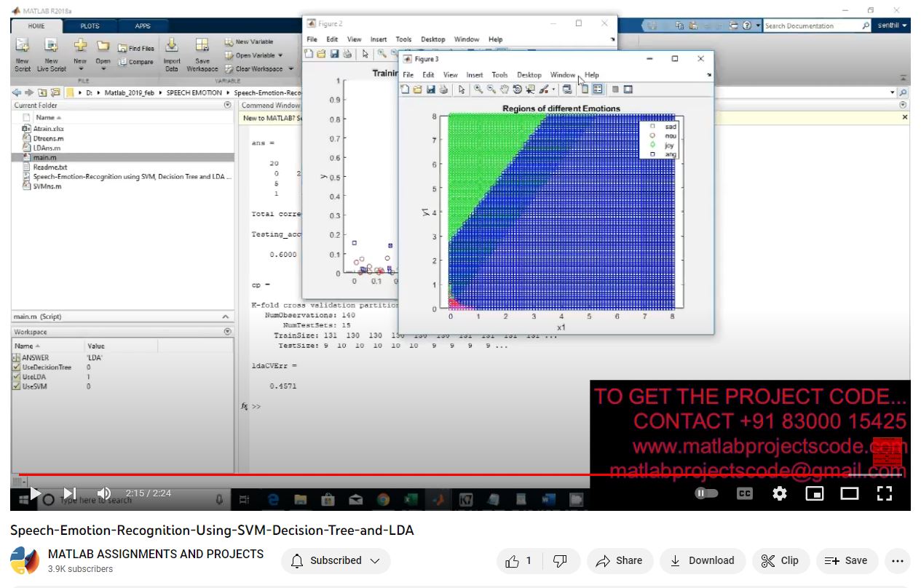The width and height of the screenshot is (921, 588).
Task: Click Open File icon in Figure 3 toolbar
Action: click(418, 90)
